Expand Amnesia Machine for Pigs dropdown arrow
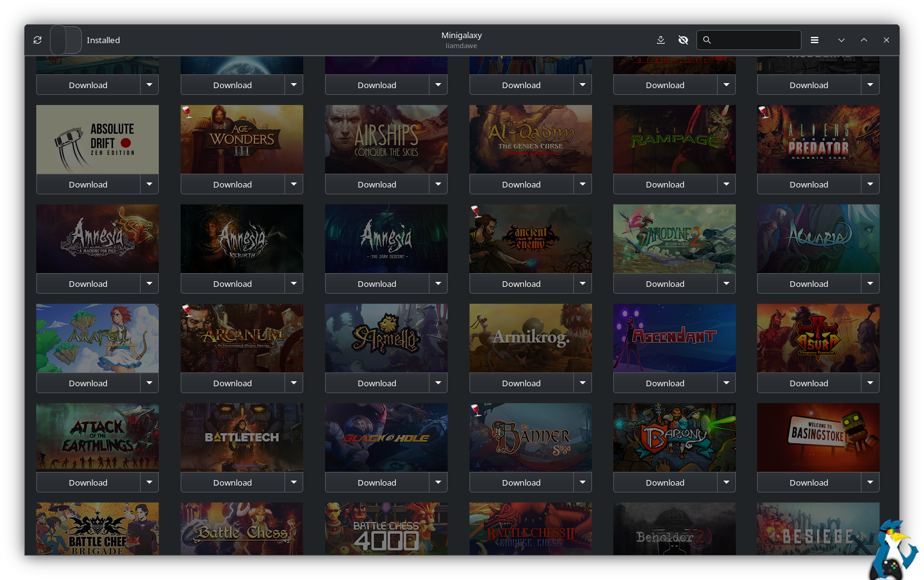 coord(149,284)
